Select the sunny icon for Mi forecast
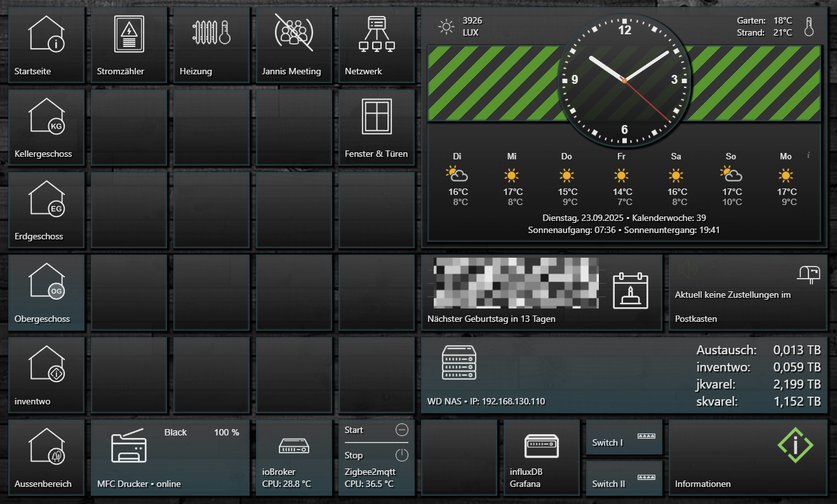837x504 pixels. pos(512,175)
